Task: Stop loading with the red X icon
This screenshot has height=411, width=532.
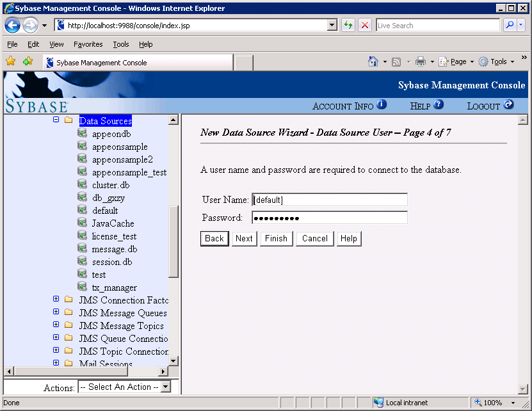Action: (x=365, y=25)
